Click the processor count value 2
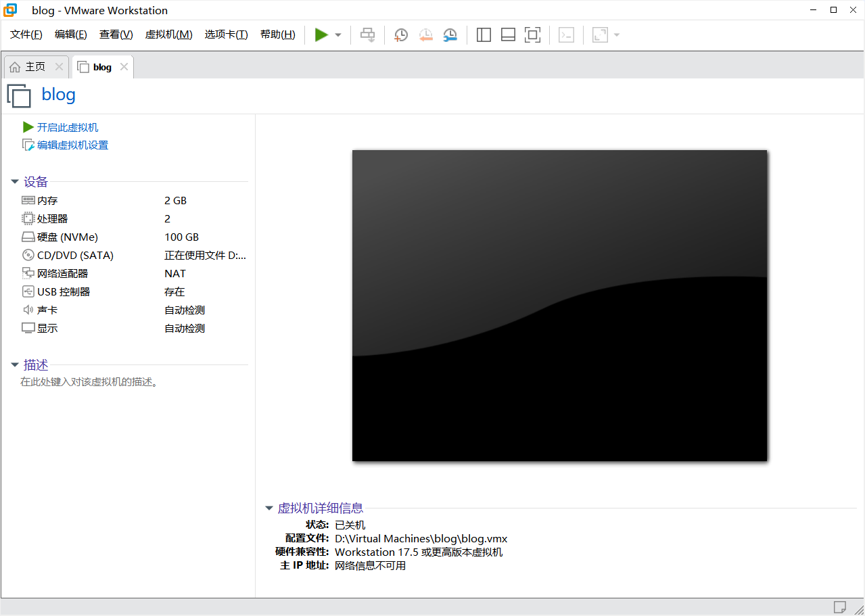This screenshot has width=865, height=616. (x=168, y=218)
